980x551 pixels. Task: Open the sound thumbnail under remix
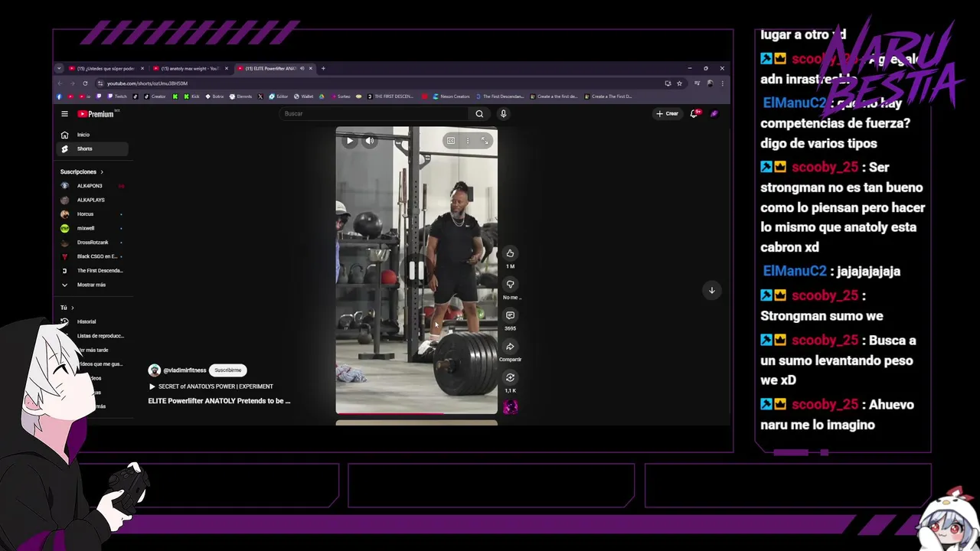point(510,407)
